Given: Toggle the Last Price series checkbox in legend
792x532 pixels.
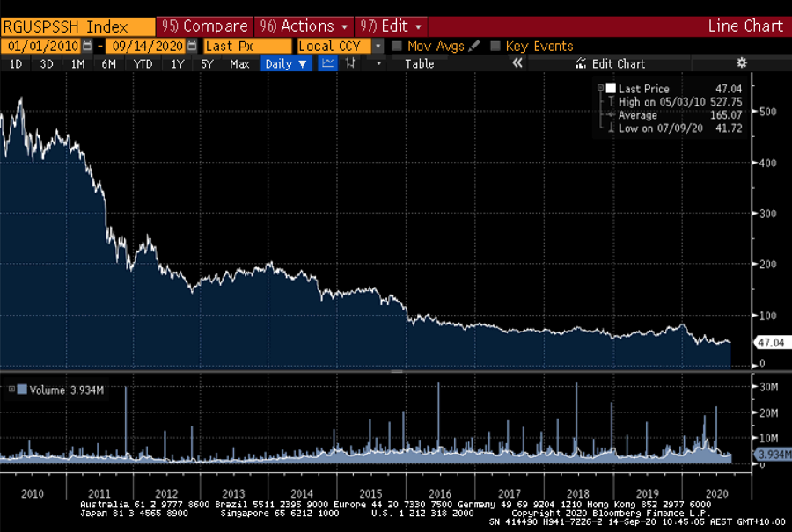Looking at the screenshot, I should click(610, 89).
